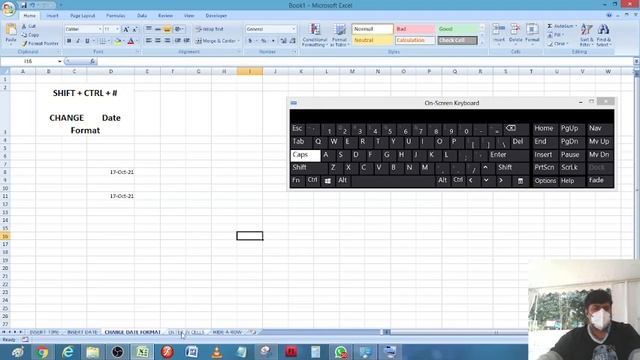Click Options on On-Screen Keyboard
The height and width of the screenshot is (360, 640).
click(545, 181)
